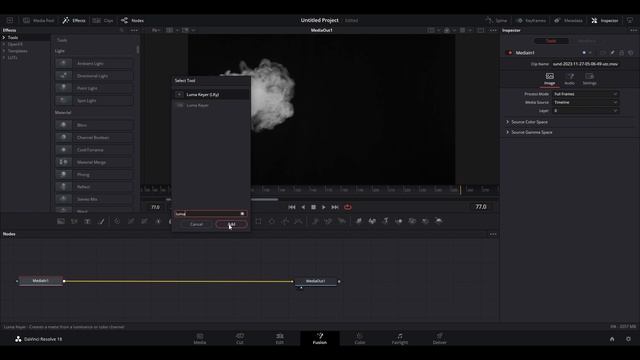Image resolution: width=640 pixels, height=360 pixels.
Task: Switch to the Modifiers tab in Inspector
Action: pyautogui.click(x=587, y=41)
